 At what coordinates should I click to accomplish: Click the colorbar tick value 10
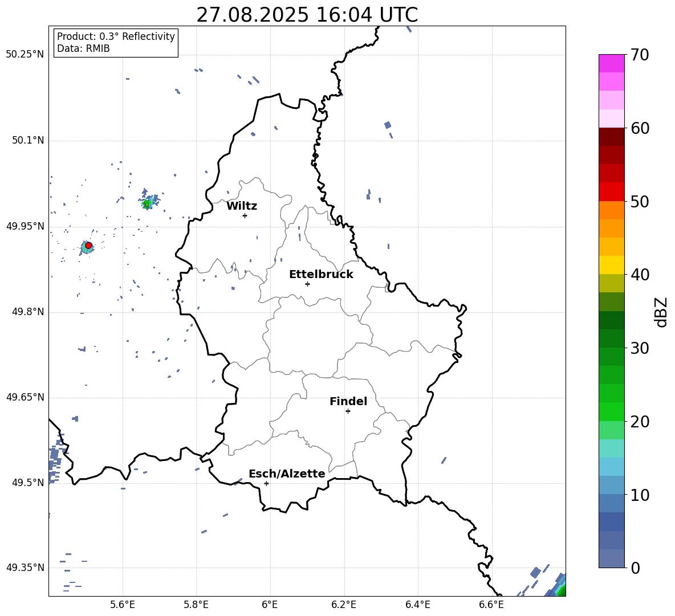640,495
